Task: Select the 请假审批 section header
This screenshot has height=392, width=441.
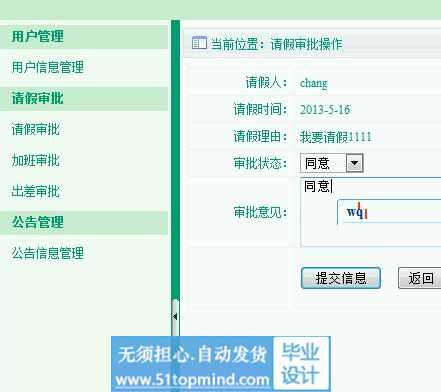Action: point(84,99)
